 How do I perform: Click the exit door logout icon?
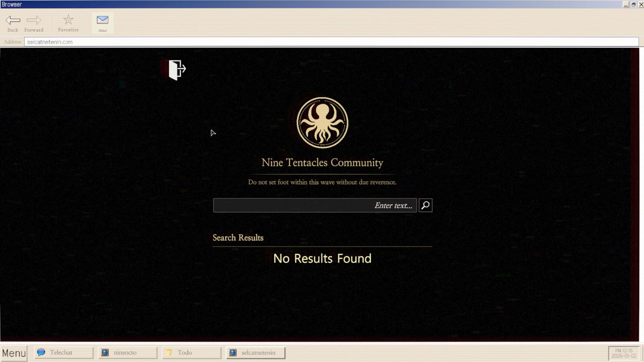coord(177,70)
